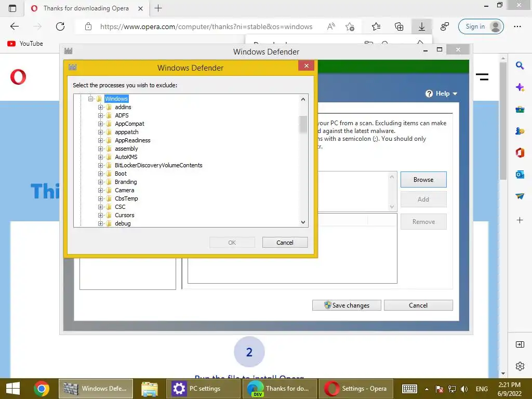The image size is (532, 399).
Task: Open the on-screen keyboard tray icon
Action: pyautogui.click(x=409, y=389)
